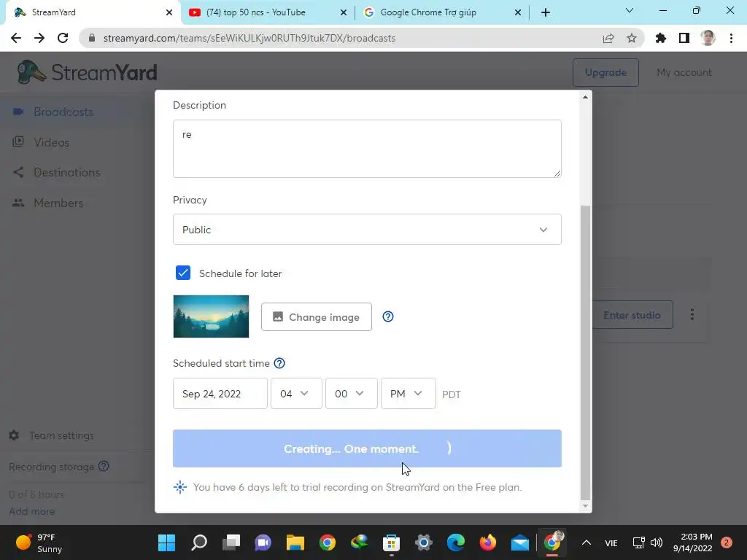Click inside the Description text box
This screenshot has width=747, height=560.
367,149
